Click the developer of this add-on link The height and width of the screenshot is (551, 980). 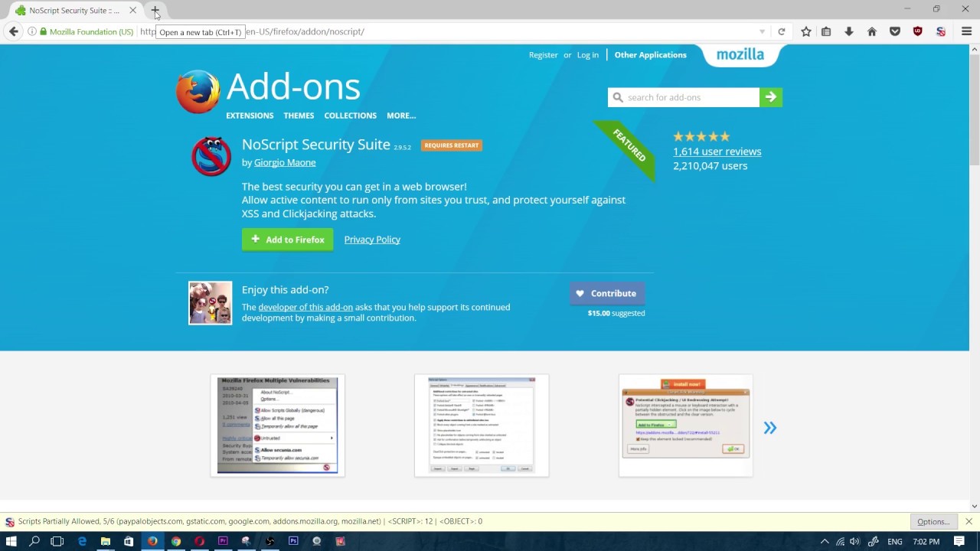point(305,307)
